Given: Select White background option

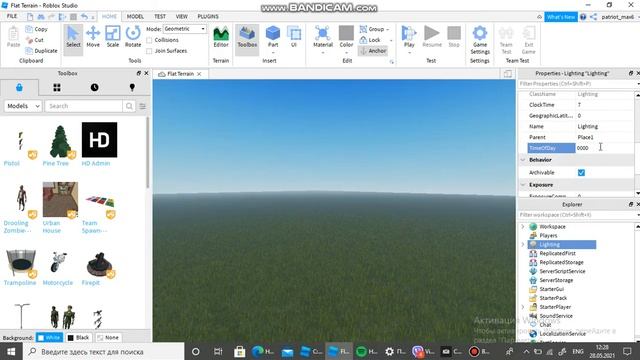Looking at the screenshot, I should click(x=49, y=338).
